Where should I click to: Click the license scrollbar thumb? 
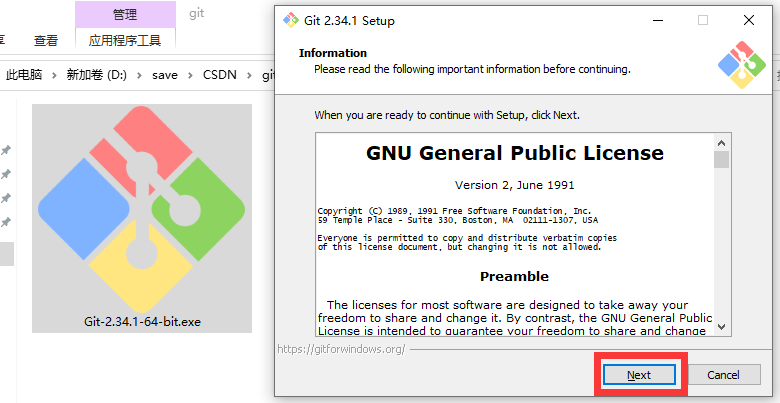pos(722,160)
